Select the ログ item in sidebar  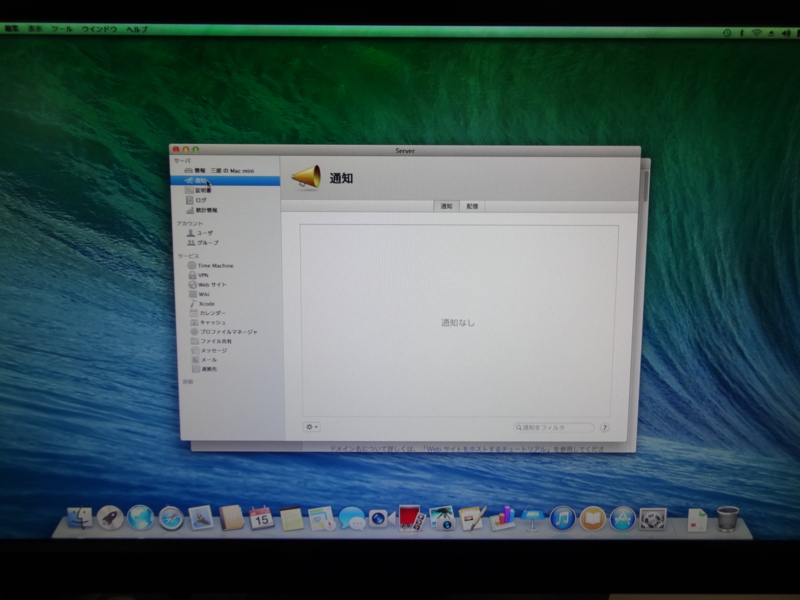[x=196, y=200]
